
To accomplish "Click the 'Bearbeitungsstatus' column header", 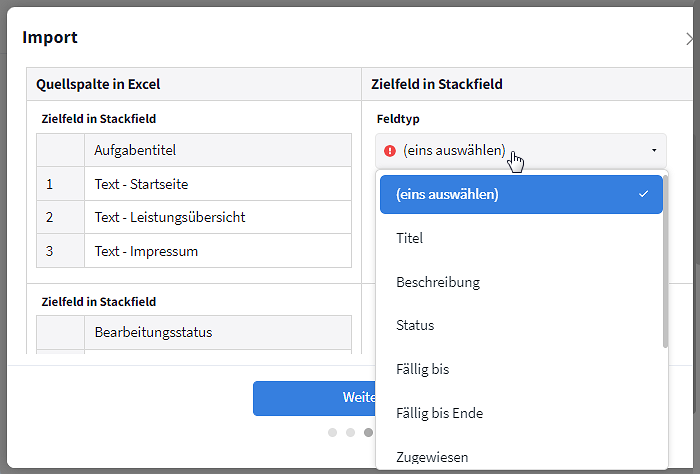I will point(217,332).
